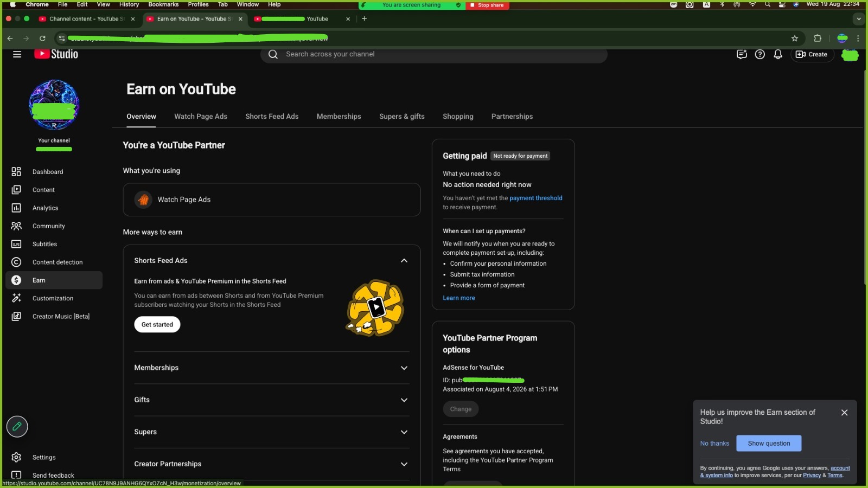Expand the Gifts section

404,400
